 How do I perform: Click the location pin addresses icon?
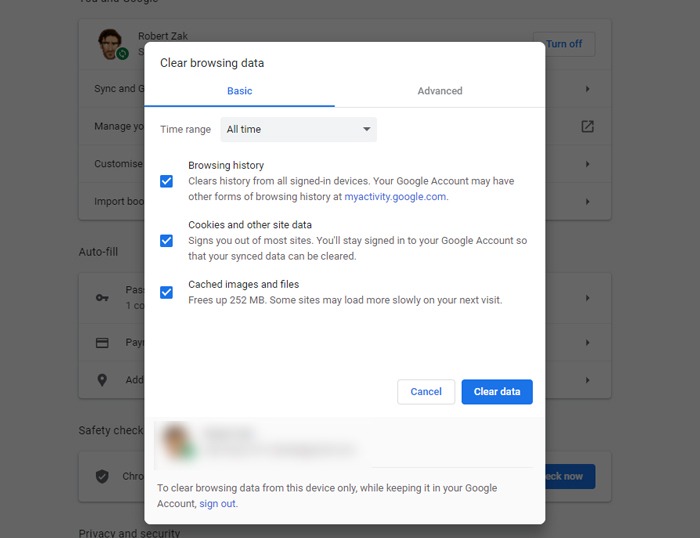pos(102,380)
